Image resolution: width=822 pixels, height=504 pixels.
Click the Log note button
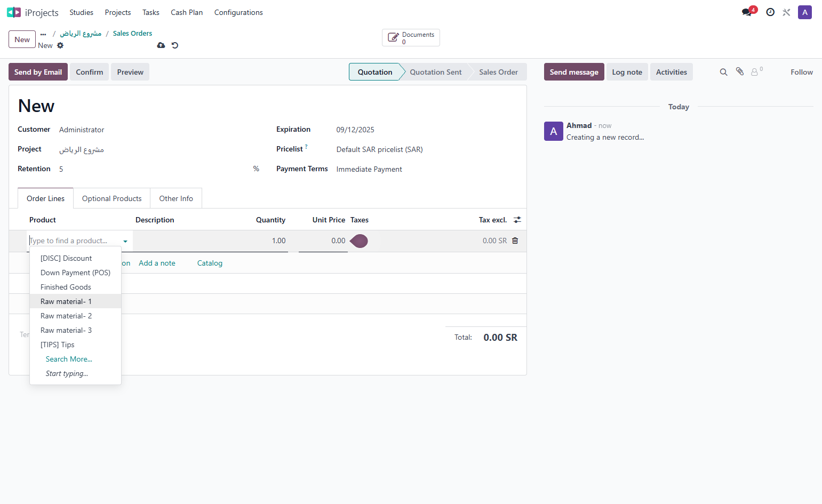(x=627, y=72)
